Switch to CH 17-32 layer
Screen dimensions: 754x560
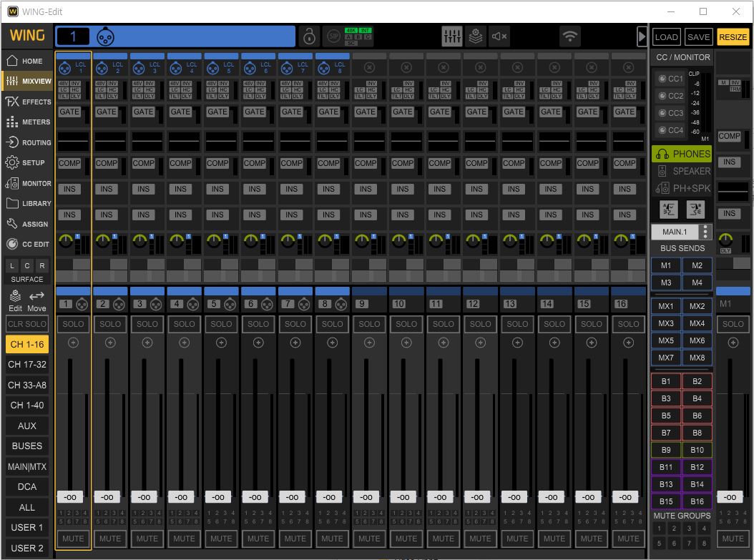pos(27,364)
